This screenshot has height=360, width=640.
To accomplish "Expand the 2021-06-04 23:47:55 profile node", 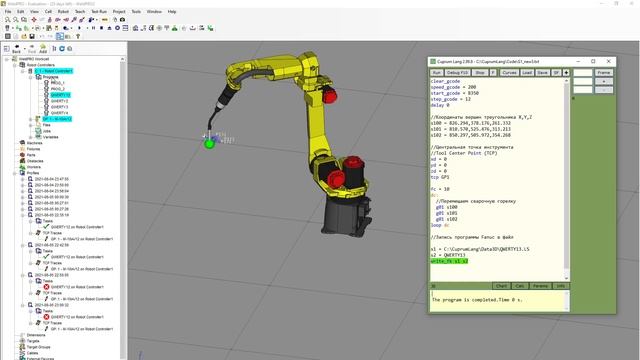I will pyautogui.click(x=23, y=179).
